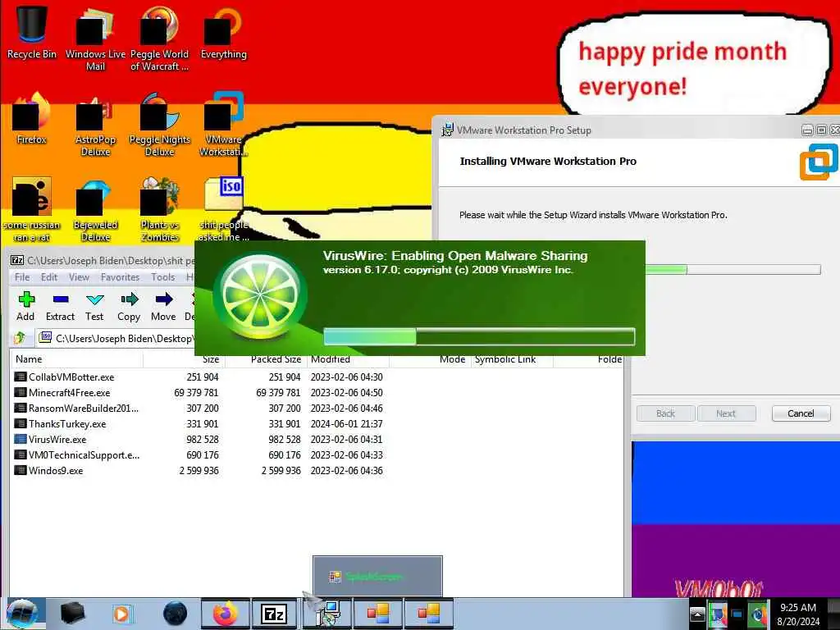Click the 7-Zip address path field
Image resolution: width=840 pixels, height=630 pixels.
pos(115,338)
